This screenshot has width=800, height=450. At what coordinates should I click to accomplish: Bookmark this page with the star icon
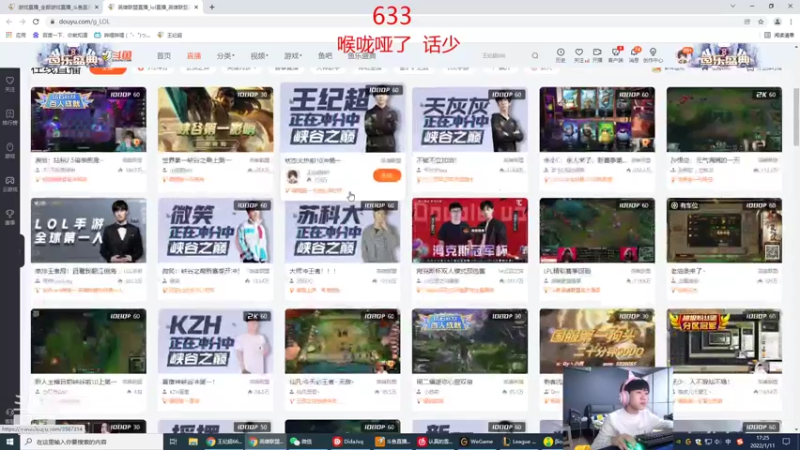pos(761,21)
